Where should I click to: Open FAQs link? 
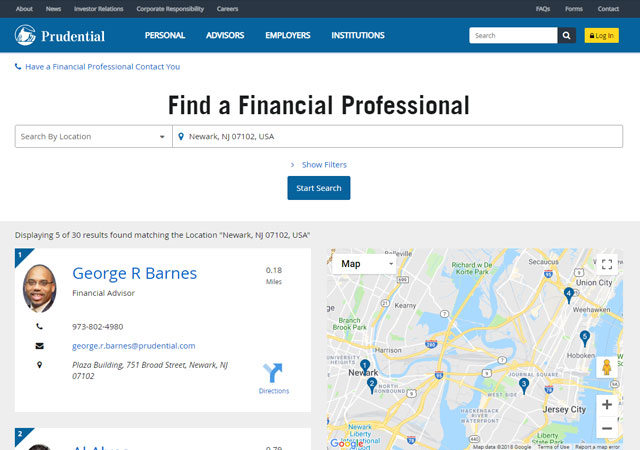[543, 9]
